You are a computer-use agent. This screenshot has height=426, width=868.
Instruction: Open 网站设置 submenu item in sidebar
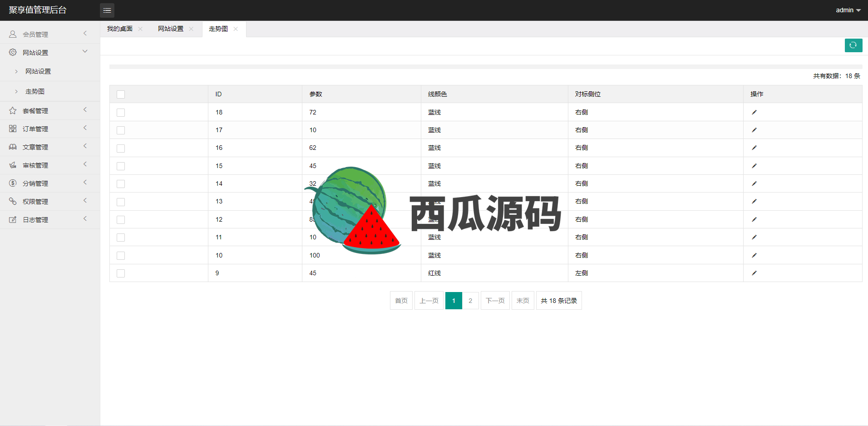[x=38, y=71]
